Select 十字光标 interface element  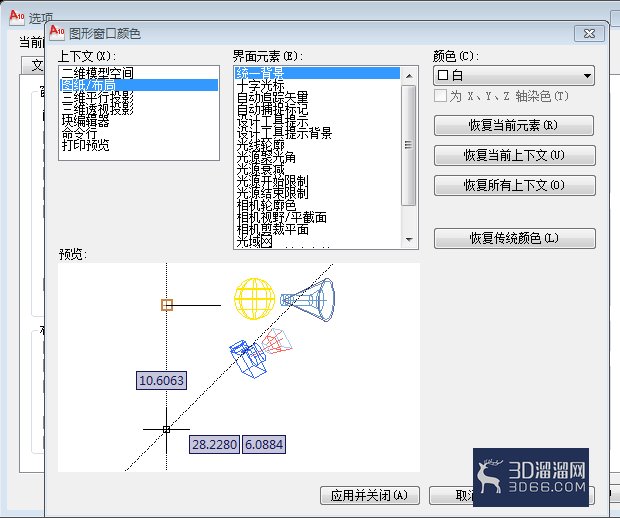pyautogui.click(x=317, y=85)
